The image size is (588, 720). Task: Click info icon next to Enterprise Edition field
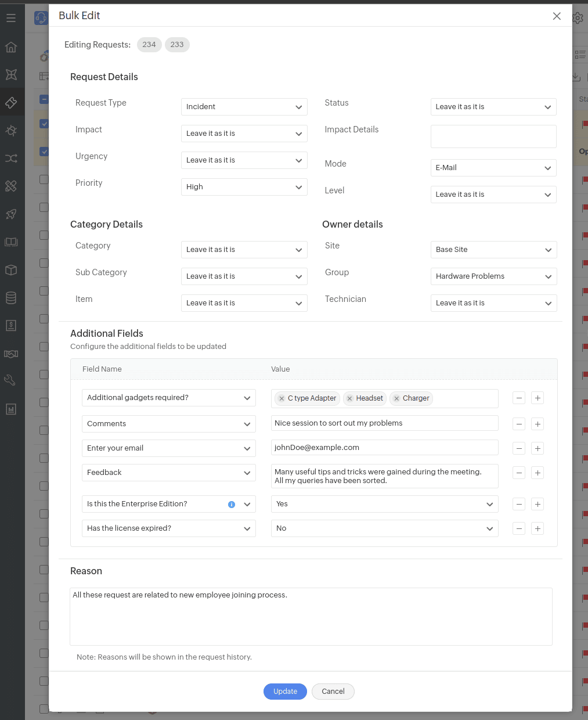pos(232,505)
